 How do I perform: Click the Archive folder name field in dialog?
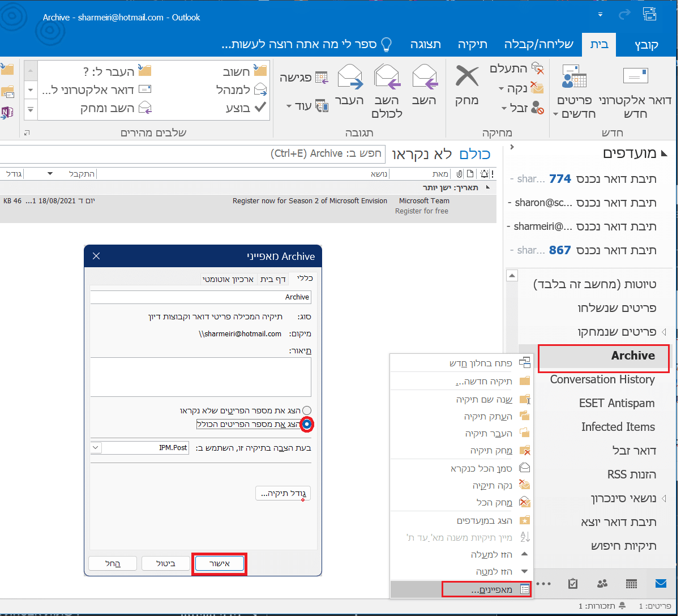(200, 297)
